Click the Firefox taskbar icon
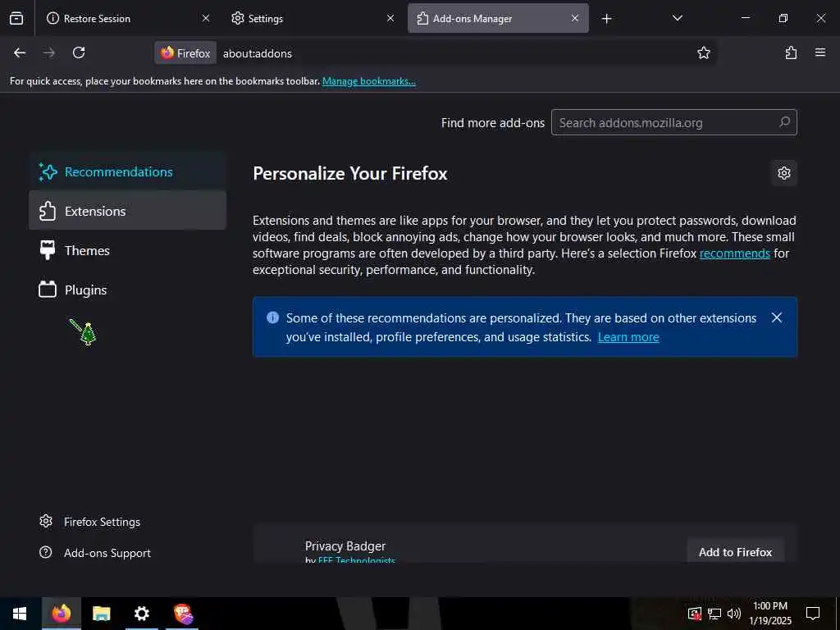This screenshot has width=840, height=630. [61, 614]
